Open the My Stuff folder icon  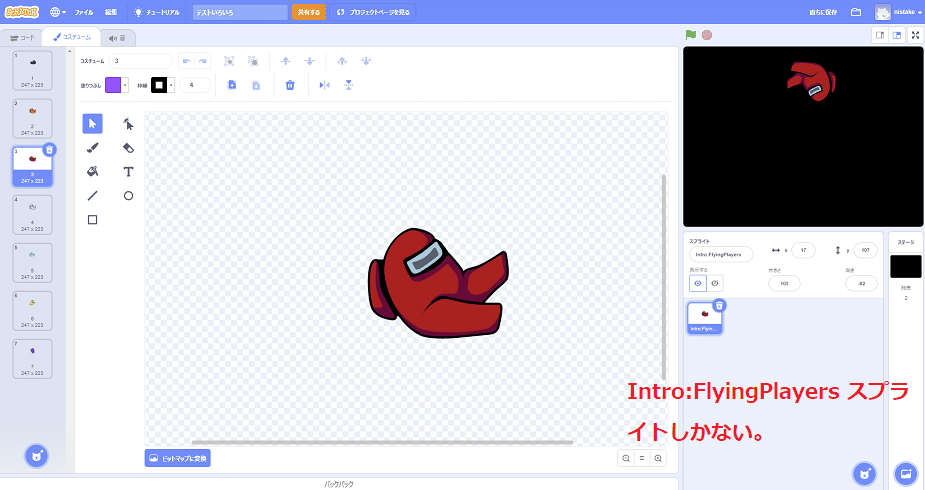pos(856,12)
